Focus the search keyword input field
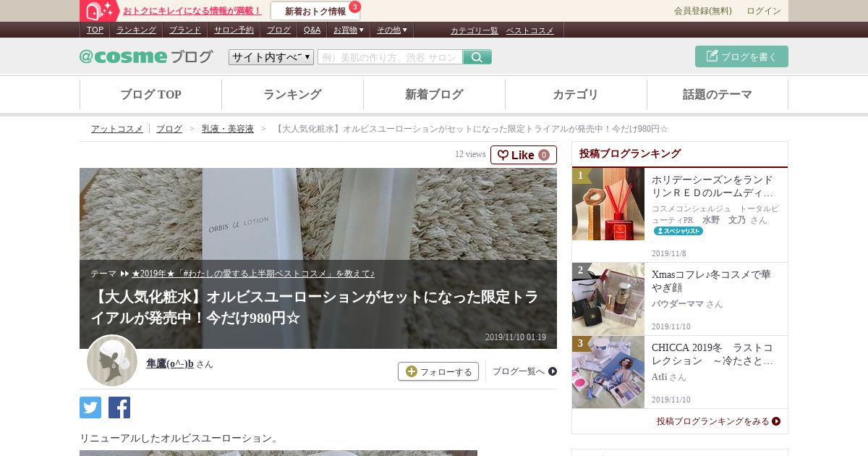 [x=390, y=57]
